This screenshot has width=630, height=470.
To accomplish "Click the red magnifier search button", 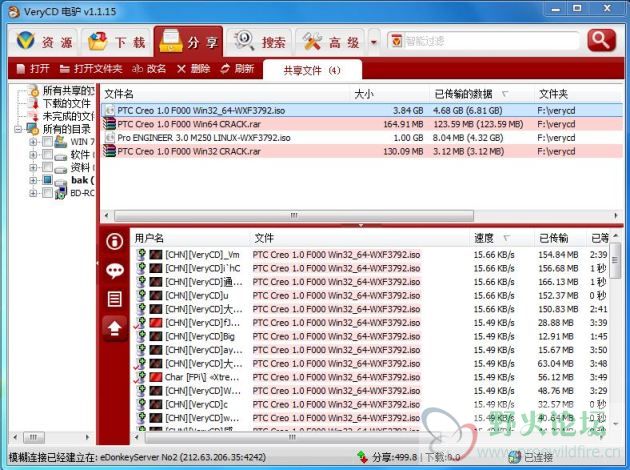I will pyautogui.click(x=601, y=40).
